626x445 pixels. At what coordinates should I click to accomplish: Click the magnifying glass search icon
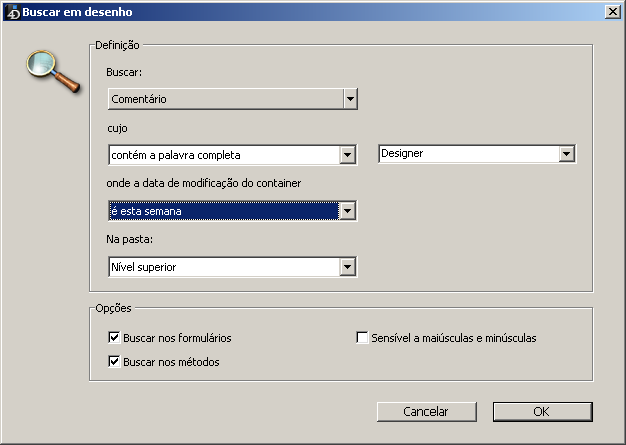(x=51, y=70)
